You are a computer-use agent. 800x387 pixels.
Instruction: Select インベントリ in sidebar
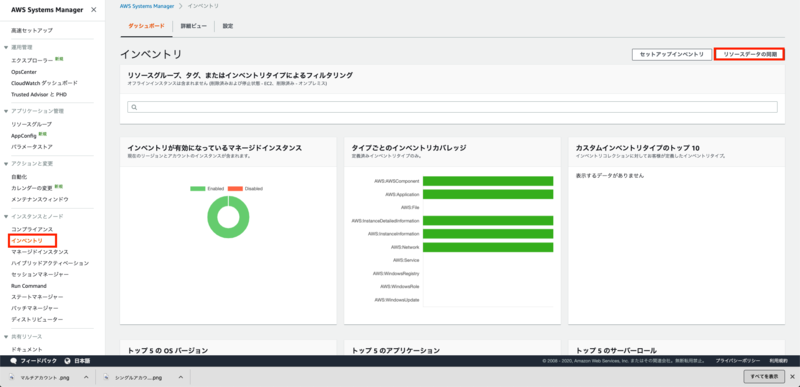(x=27, y=241)
